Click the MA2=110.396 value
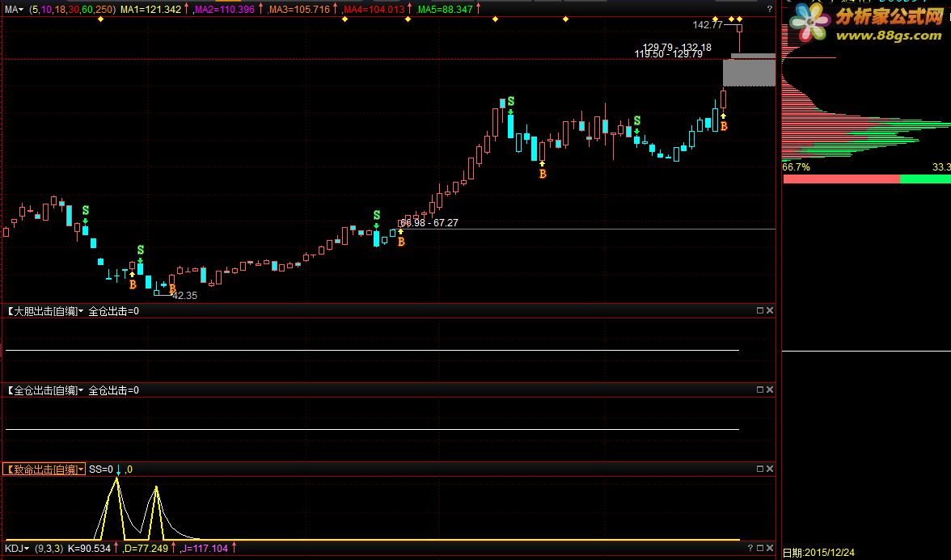The image size is (951, 560). coord(225,9)
